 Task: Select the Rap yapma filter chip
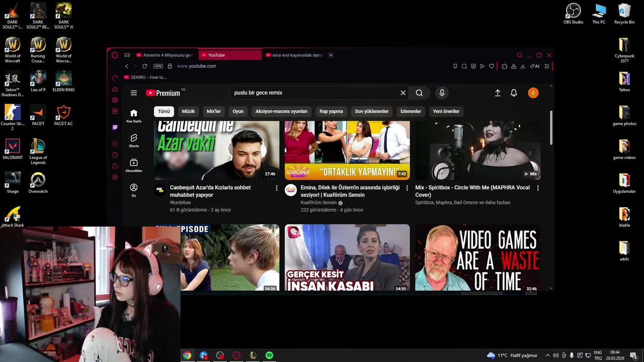[x=331, y=112]
